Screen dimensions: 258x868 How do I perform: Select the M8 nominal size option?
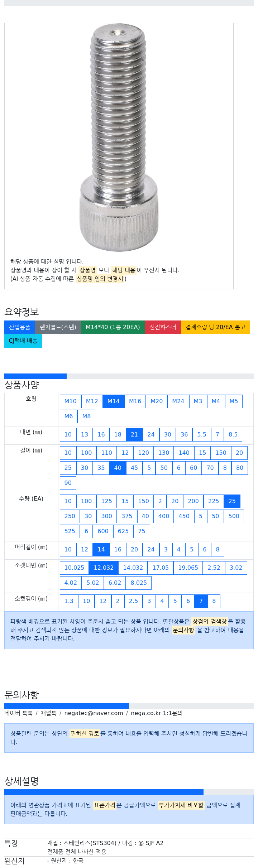(86, 416)
